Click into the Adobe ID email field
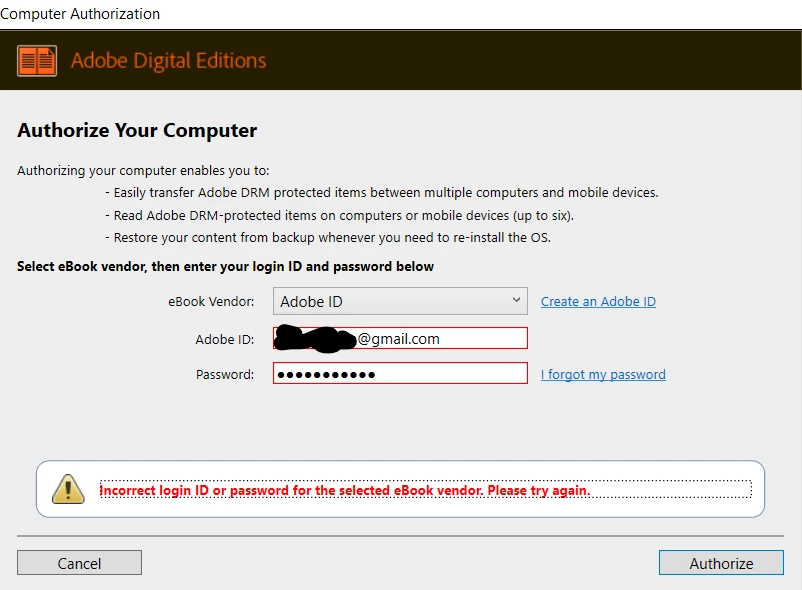Image resolution: width=802 pixels, height=590 pixels. coord(400,338)
